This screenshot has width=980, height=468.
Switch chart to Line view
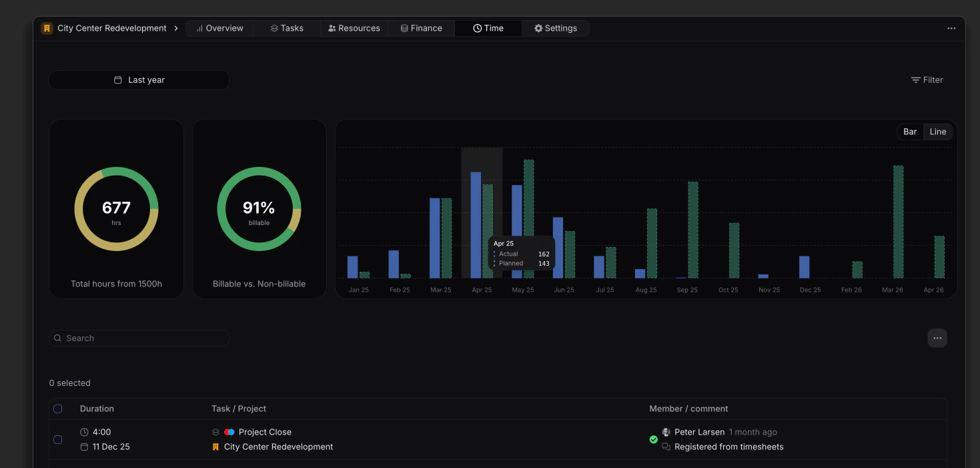(x=938, y=132)
